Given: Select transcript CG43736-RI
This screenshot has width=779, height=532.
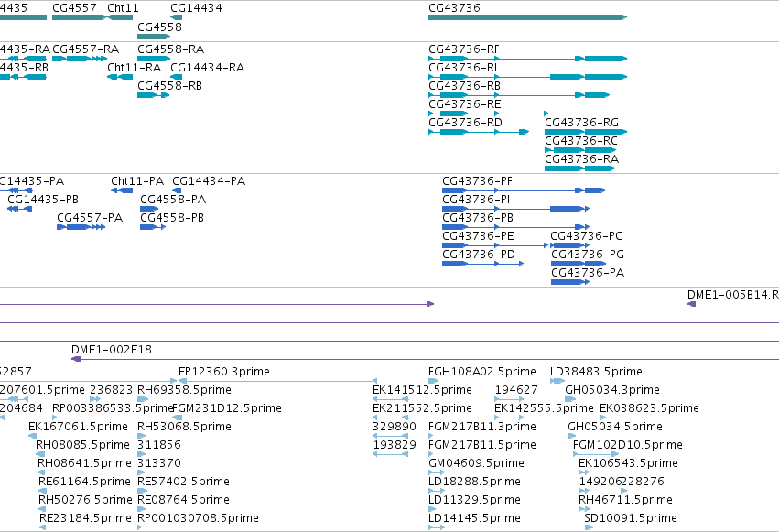Looking at the screenshot, I should [527, 77].
